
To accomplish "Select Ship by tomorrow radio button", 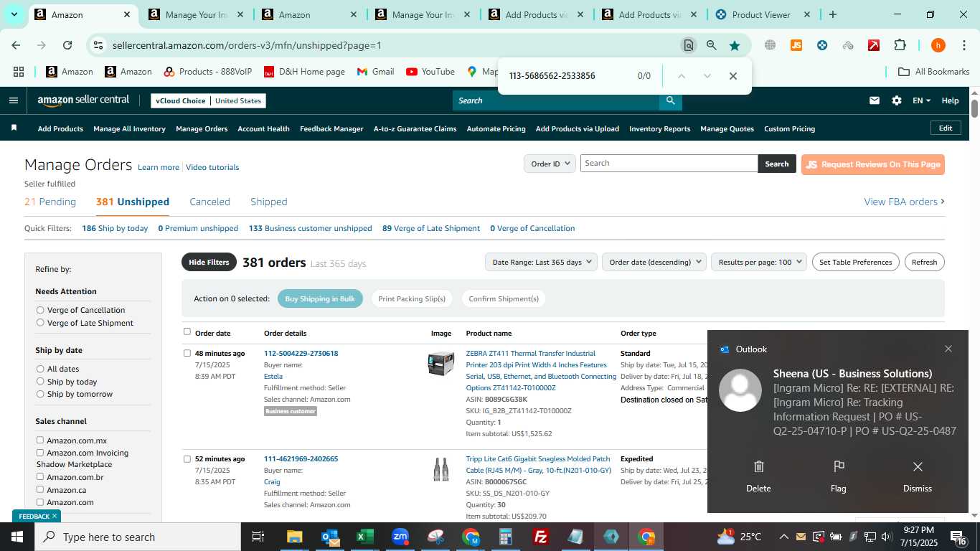I will (40, 394).
